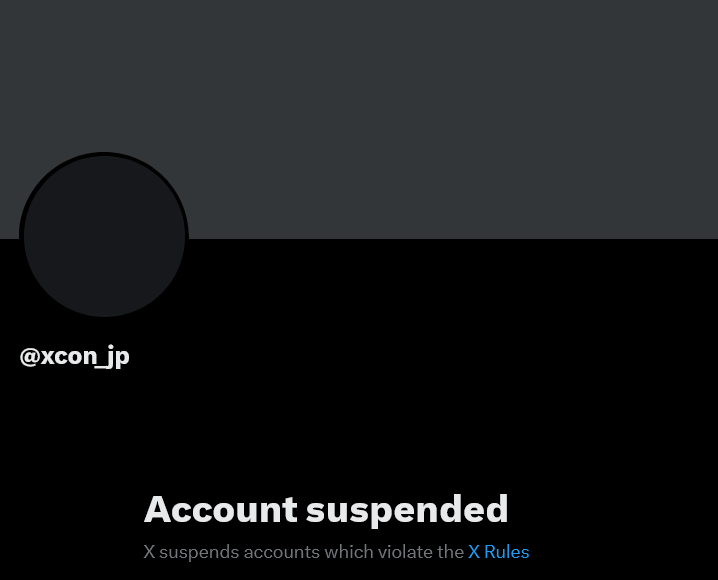Viewport: 718px width, 580px height.
Task: Click the Account suspended heading
Action: (326, 510)
